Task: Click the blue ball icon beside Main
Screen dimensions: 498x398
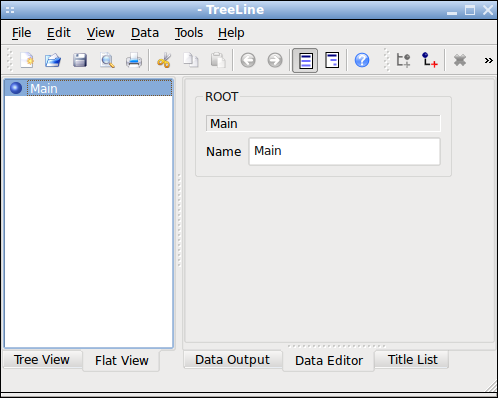Action: (16, 88)
